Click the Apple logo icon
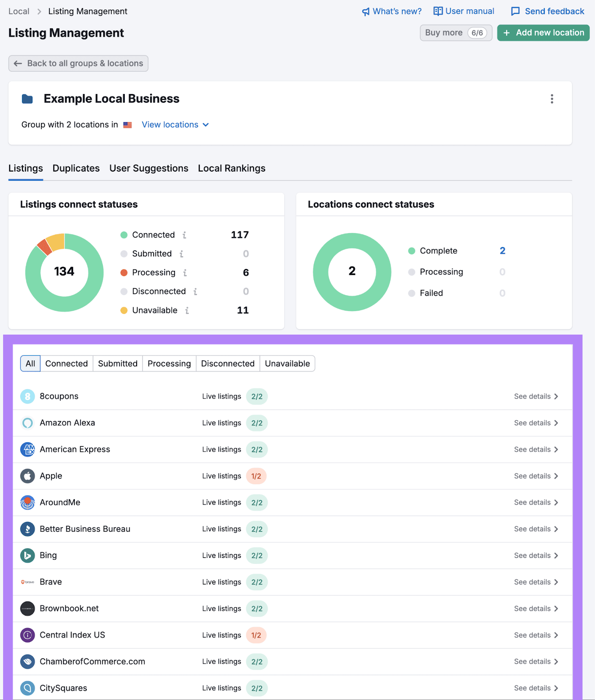The image size is (595, 700). pos(28,476)
